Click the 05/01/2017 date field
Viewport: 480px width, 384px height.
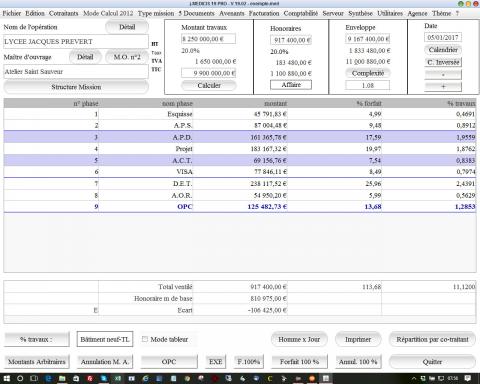443,37
